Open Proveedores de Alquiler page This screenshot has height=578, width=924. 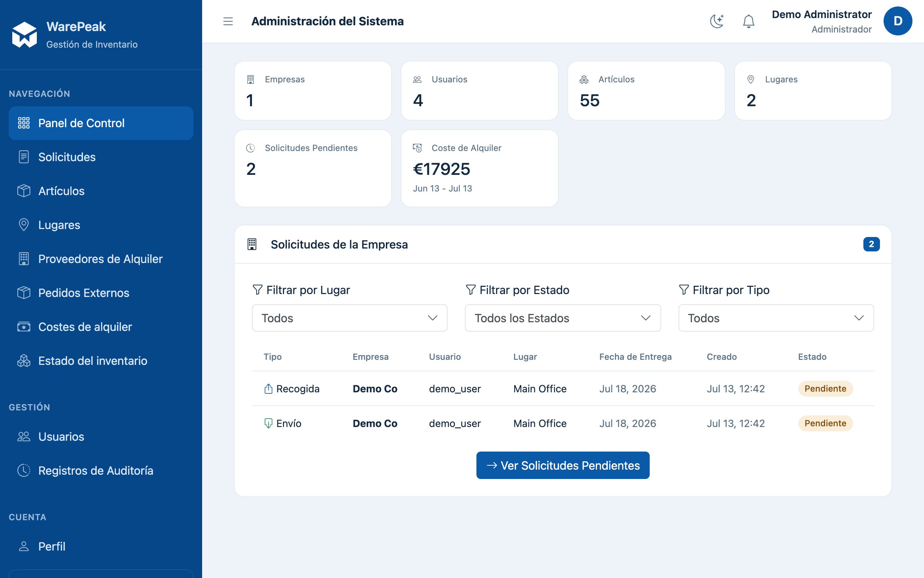click(101, 259)
